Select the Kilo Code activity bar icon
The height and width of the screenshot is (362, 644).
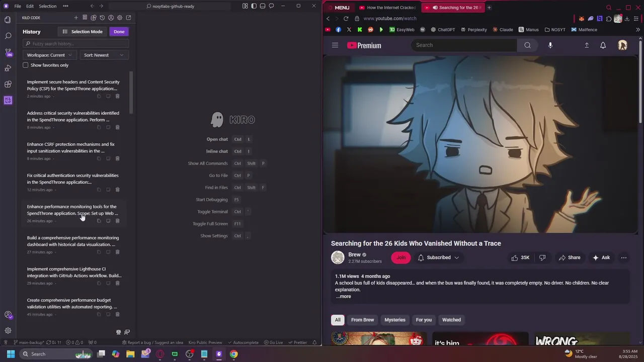pos(8,100)
